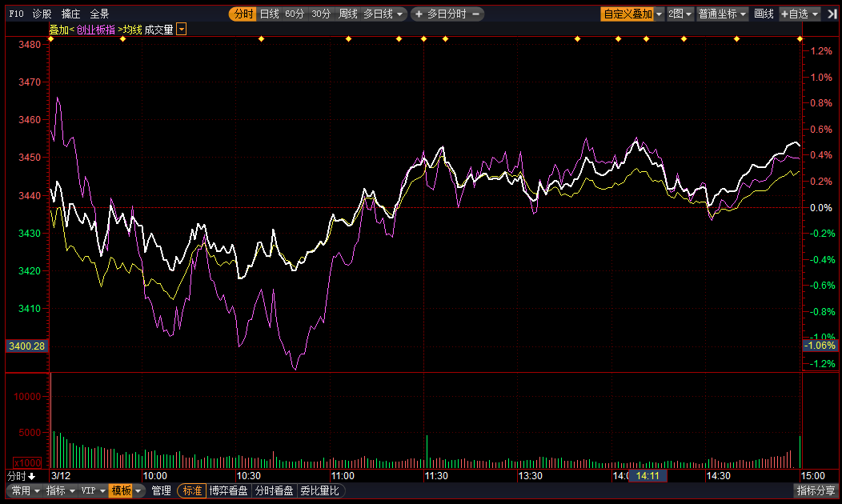
Task: Click the orange dropdown box next to 成交量
Action: pyautogui.click(x=182, y=30)
